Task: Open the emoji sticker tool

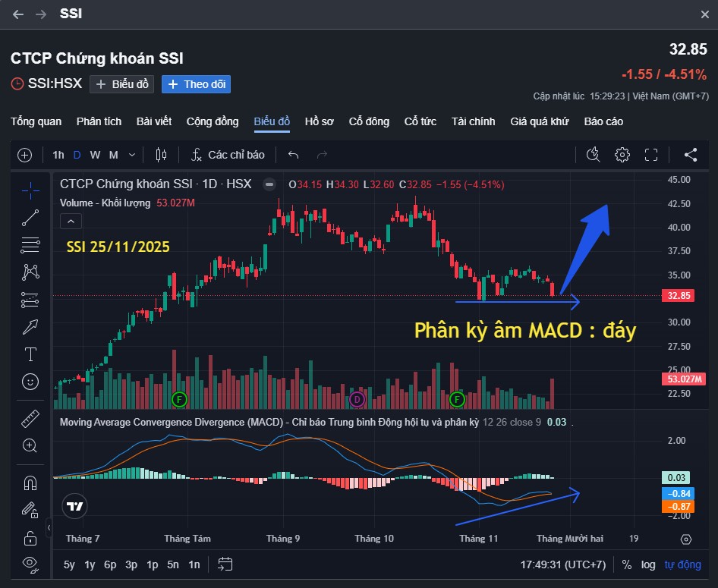Action: [30, 382]
